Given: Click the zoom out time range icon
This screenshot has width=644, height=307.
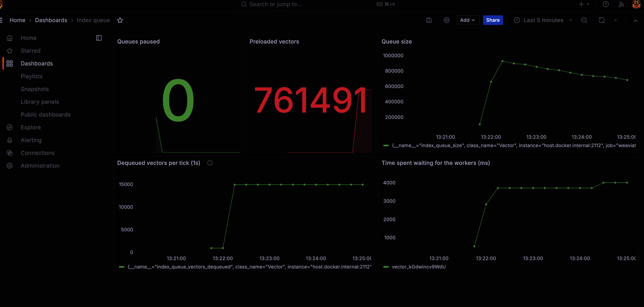Looking at the screenshot, I should [584, 20].
